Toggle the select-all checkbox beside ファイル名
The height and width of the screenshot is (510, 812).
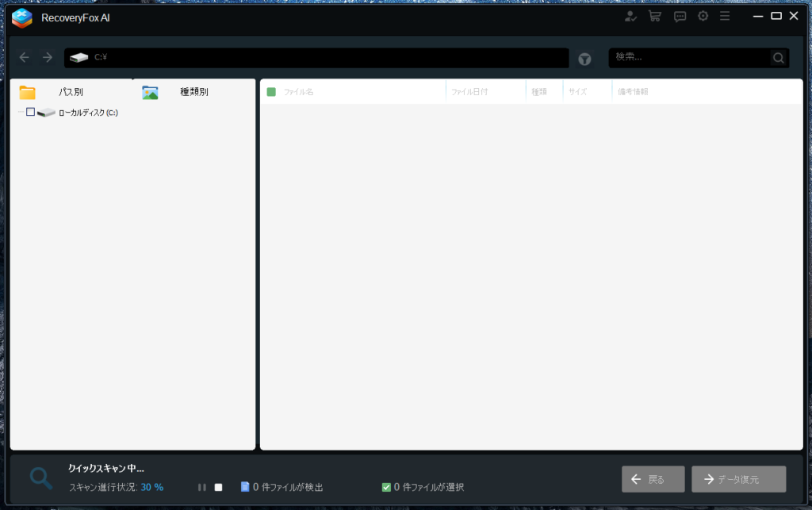coord(271,92)
